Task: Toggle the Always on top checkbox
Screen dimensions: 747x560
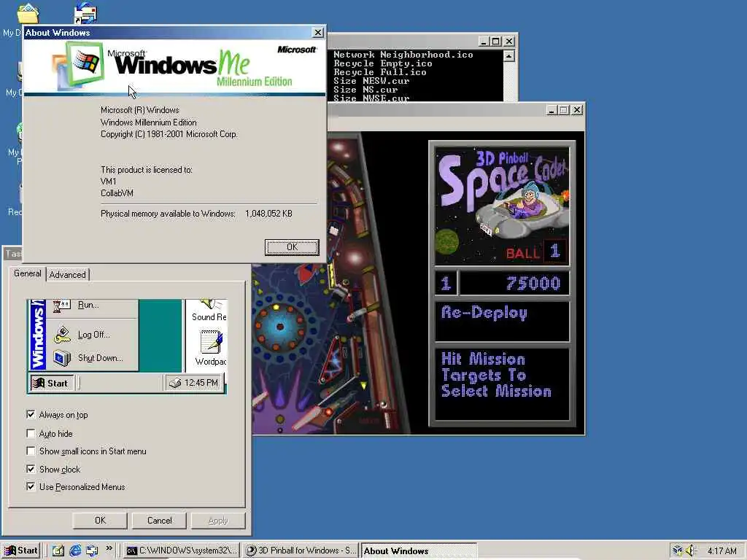Action: click(x=31, y=415)
